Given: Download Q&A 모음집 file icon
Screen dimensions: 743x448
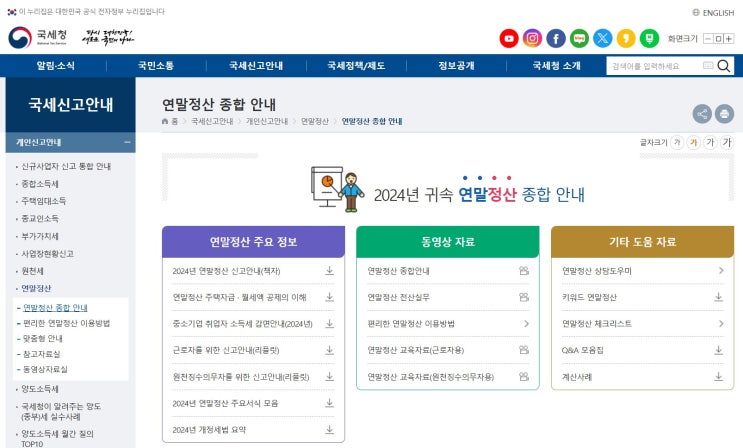Looking at the screenshot, I should (719, 350).
